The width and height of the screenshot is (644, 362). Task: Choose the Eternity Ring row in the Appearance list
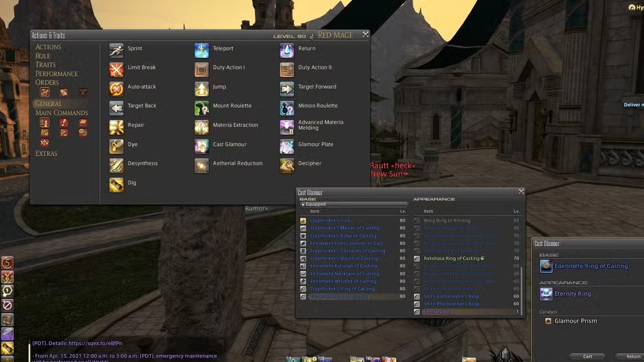coord(466,312)
